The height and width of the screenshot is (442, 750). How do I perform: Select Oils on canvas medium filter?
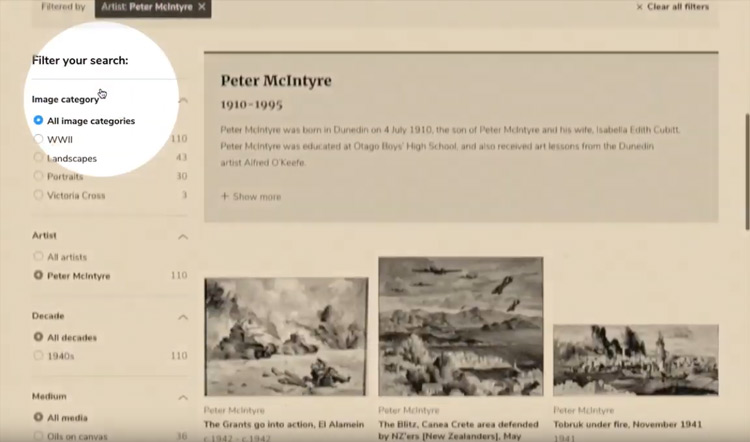click(x=38, y=436)
